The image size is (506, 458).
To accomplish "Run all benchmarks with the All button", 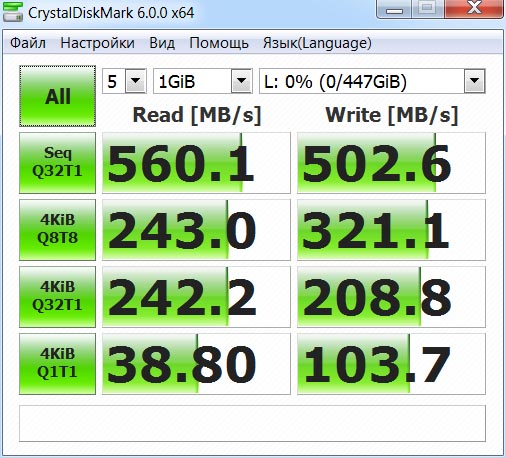I will coord(57,96).
